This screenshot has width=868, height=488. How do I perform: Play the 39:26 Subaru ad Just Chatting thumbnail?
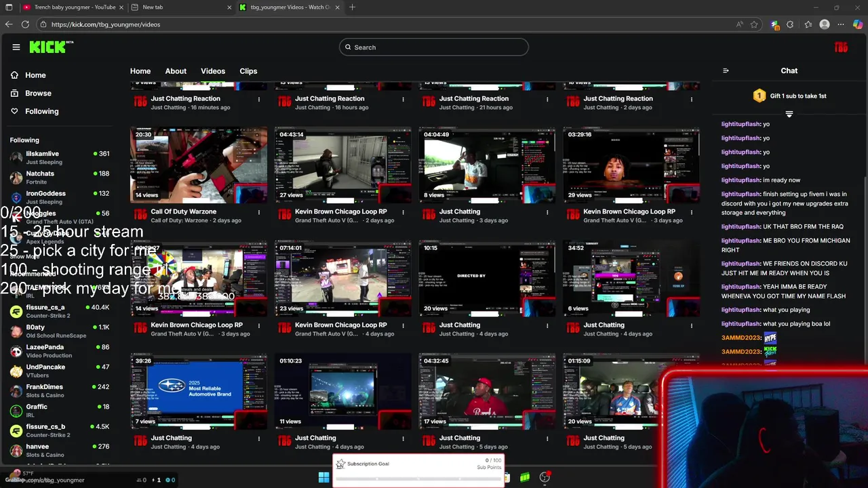coord(199,392)
